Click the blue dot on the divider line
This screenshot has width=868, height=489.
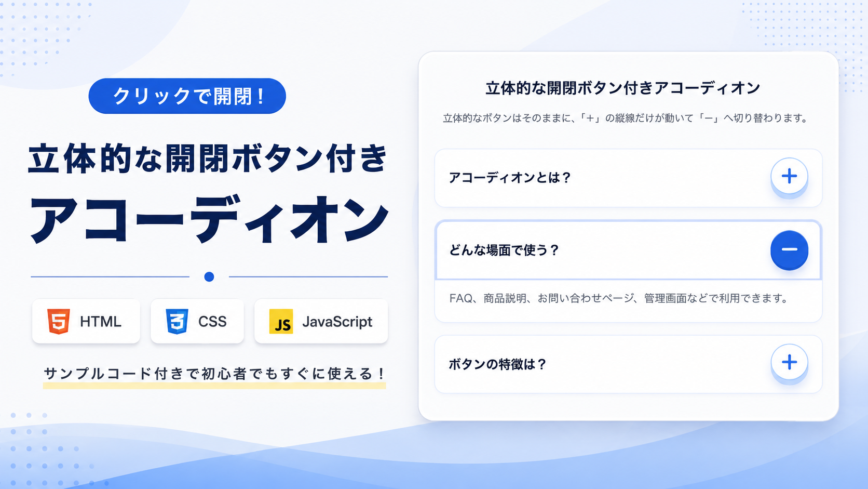pyautogui.click(x=209, y=277)
